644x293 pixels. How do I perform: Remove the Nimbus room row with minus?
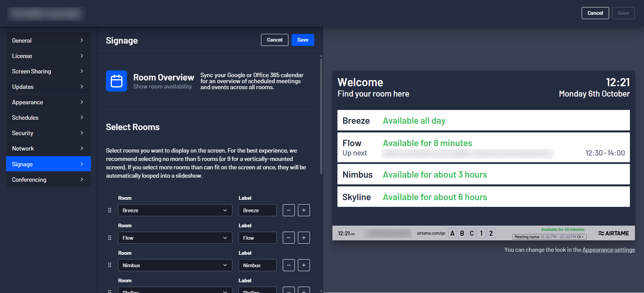288,265
